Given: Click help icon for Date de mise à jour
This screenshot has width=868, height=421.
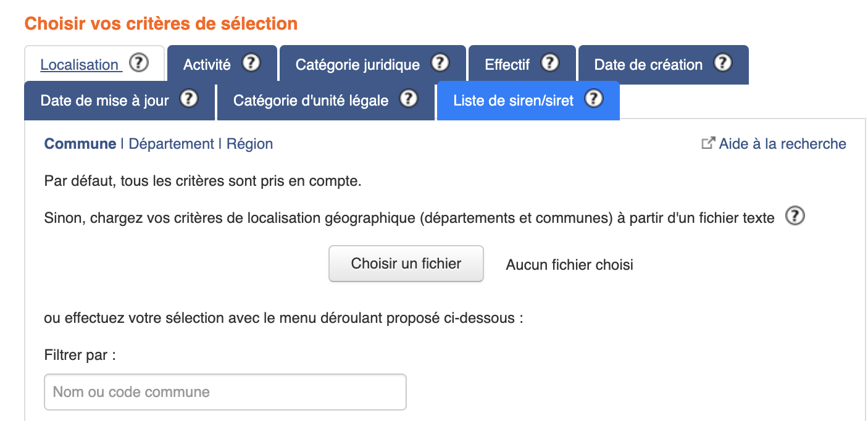Looking at the screenshot, I should tap(188, 99).
